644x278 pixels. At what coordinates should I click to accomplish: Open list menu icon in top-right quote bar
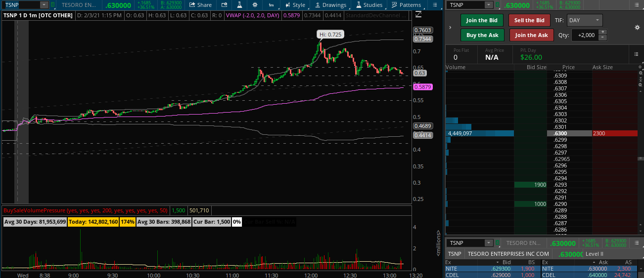click(x=637, y=5)
